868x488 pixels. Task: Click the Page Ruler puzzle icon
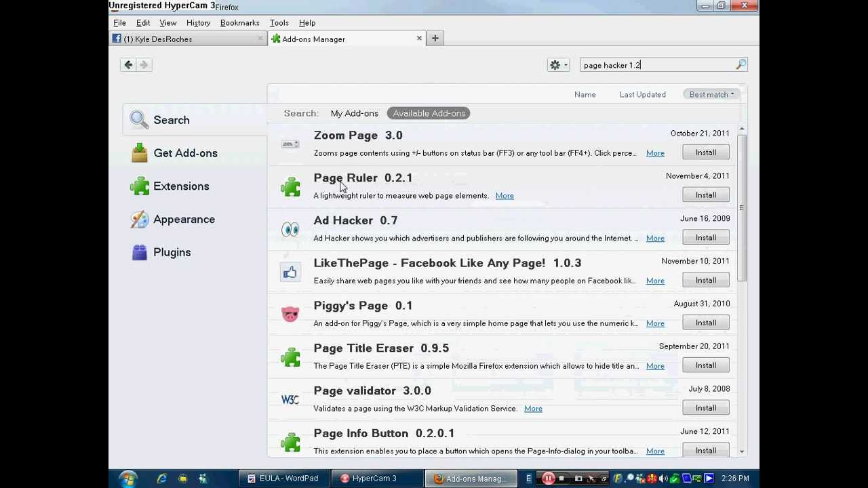click(290, 187)
